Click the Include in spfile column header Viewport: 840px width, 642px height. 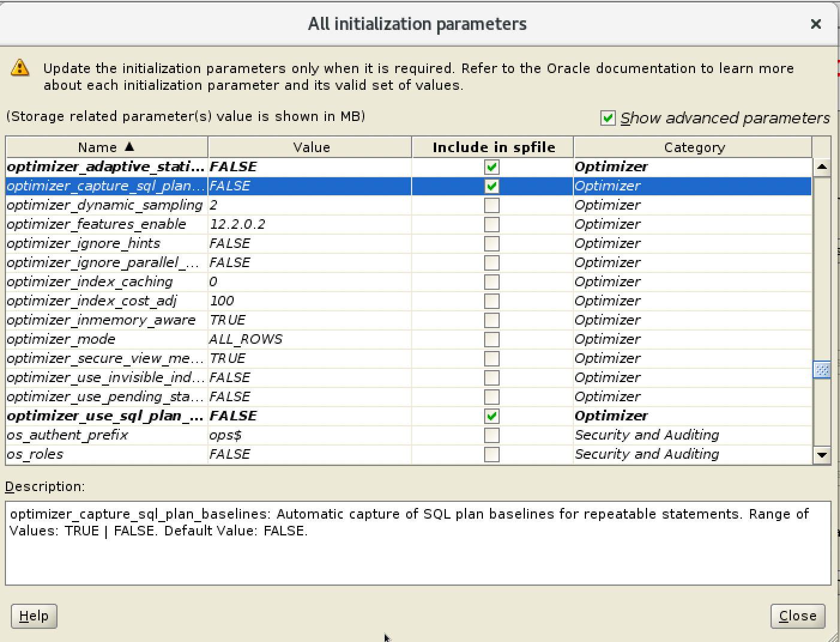pos(493,147)
